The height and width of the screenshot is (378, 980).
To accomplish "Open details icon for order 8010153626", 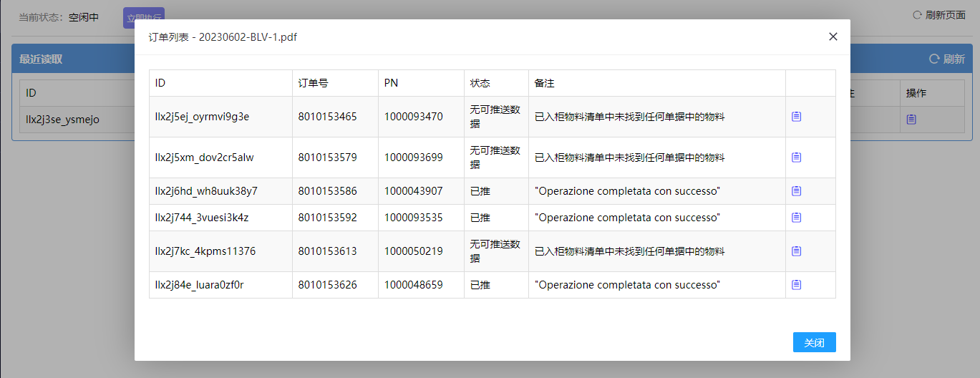I will pos(796,285).
